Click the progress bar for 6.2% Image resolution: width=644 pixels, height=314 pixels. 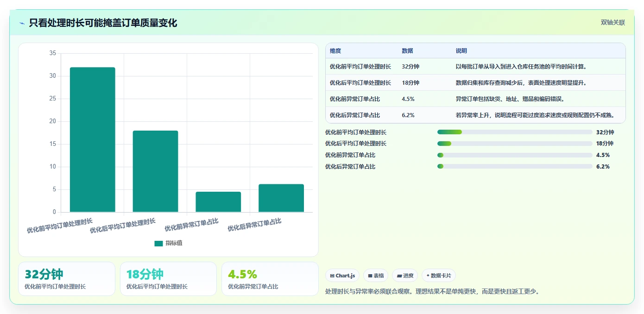pyautogui.click(x=515, y=167)
